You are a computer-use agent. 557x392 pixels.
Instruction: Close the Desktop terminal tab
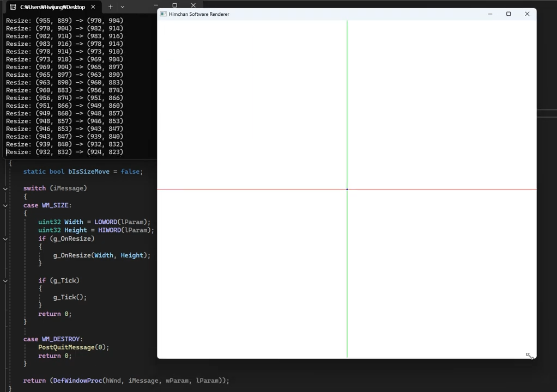93,7
